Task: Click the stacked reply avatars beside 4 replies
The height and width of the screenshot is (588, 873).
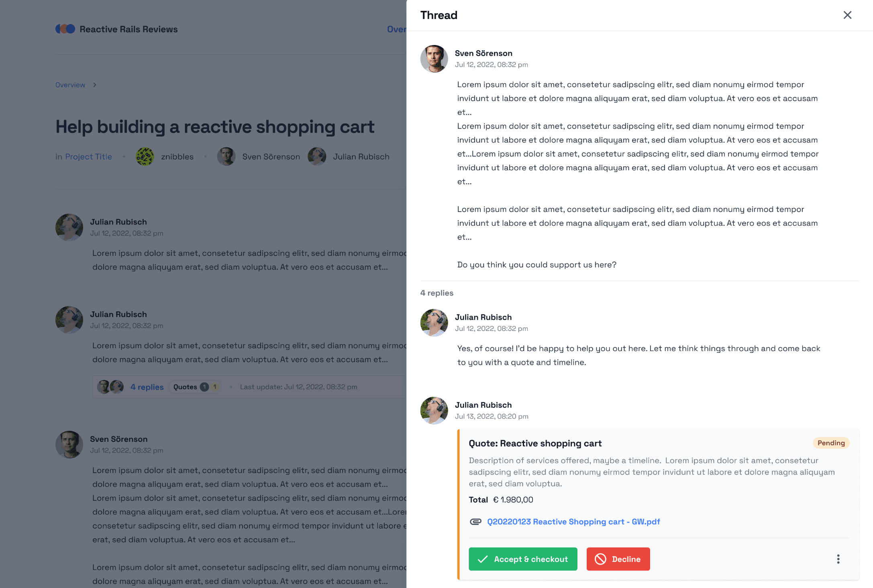Action: click(110, 387)
